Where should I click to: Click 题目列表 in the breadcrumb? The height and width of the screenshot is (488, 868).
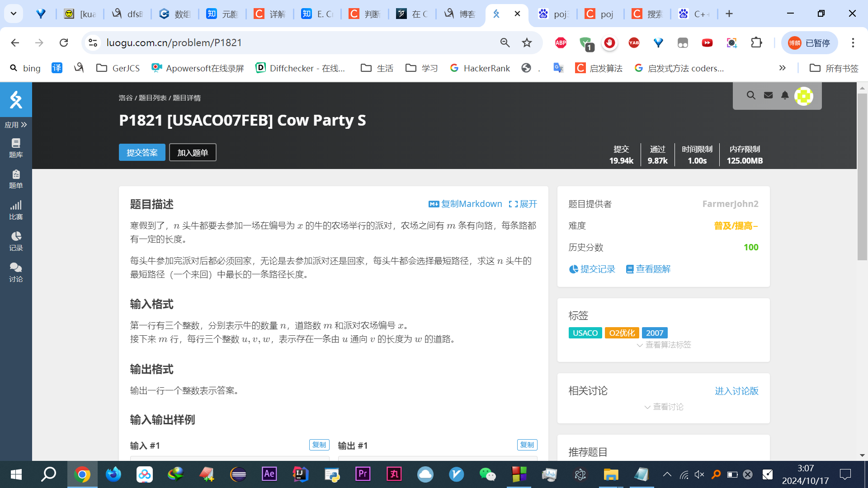pos(152,98)
